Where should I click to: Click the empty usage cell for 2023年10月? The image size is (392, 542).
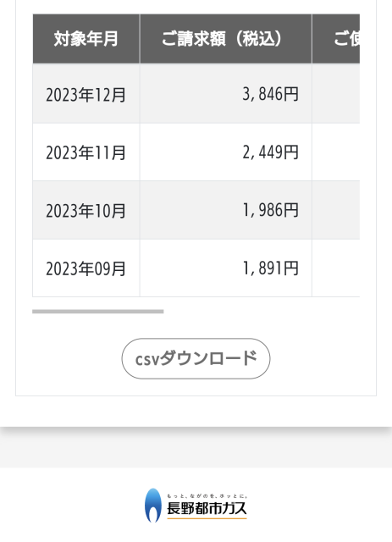[336, 210]
